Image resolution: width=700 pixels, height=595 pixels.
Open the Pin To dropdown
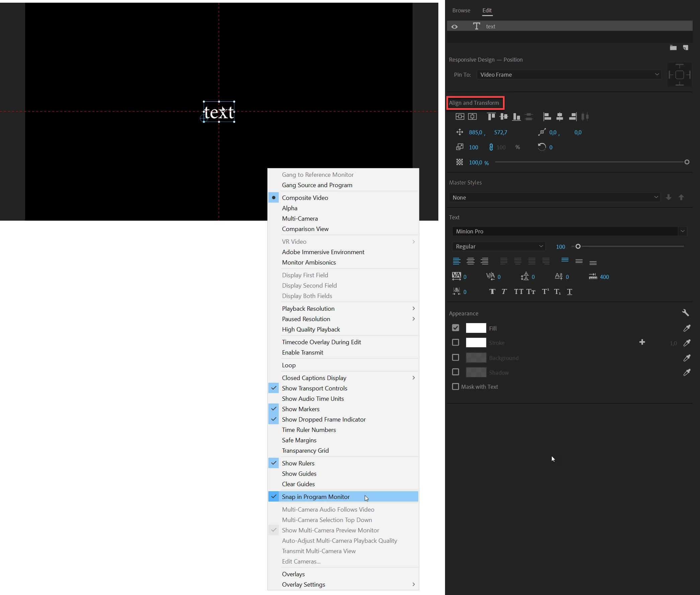tap(568, 75)
